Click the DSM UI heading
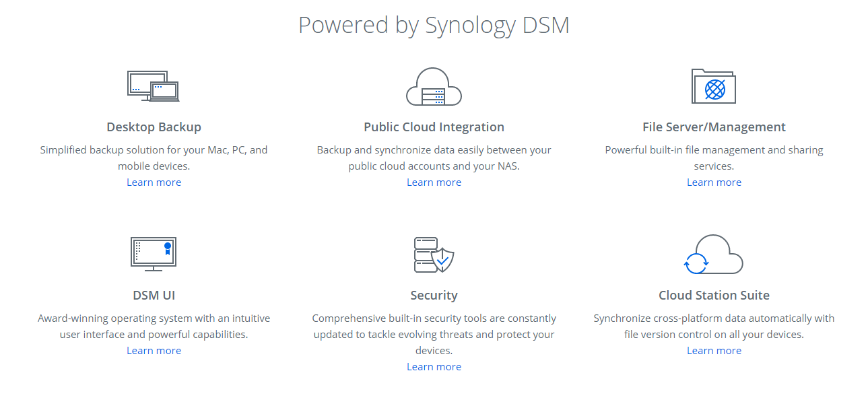The height and width of the screenshot is (408, 868). [x=154, y=296]
